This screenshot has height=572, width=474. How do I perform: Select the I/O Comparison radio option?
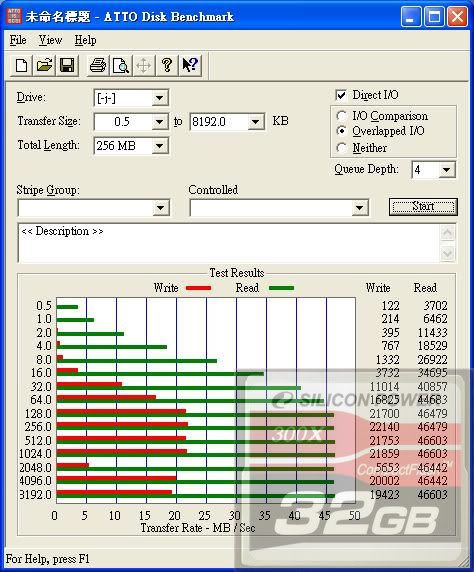(x=342, y=116)
